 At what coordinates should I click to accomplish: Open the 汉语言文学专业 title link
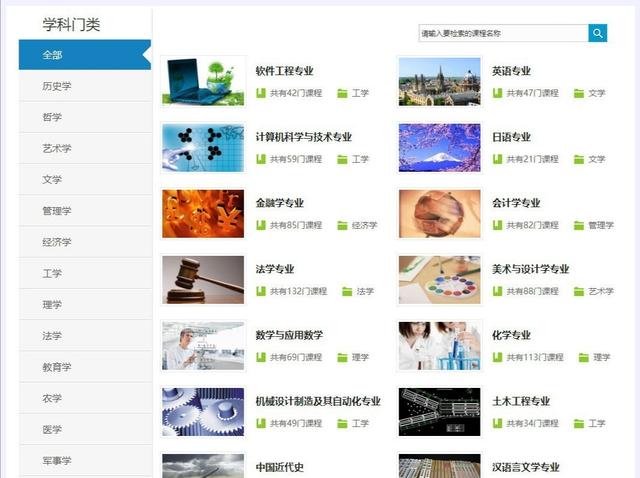tap(526, 467)
